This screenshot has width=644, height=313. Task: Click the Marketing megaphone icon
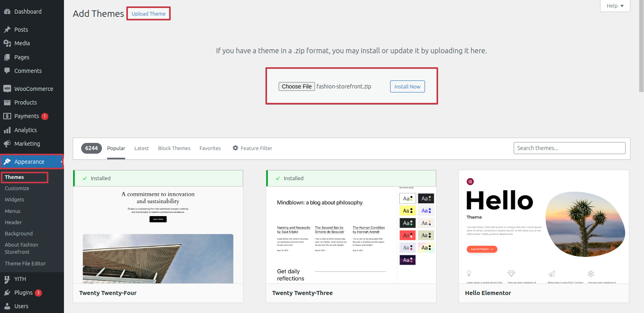(x=7, y=144)
